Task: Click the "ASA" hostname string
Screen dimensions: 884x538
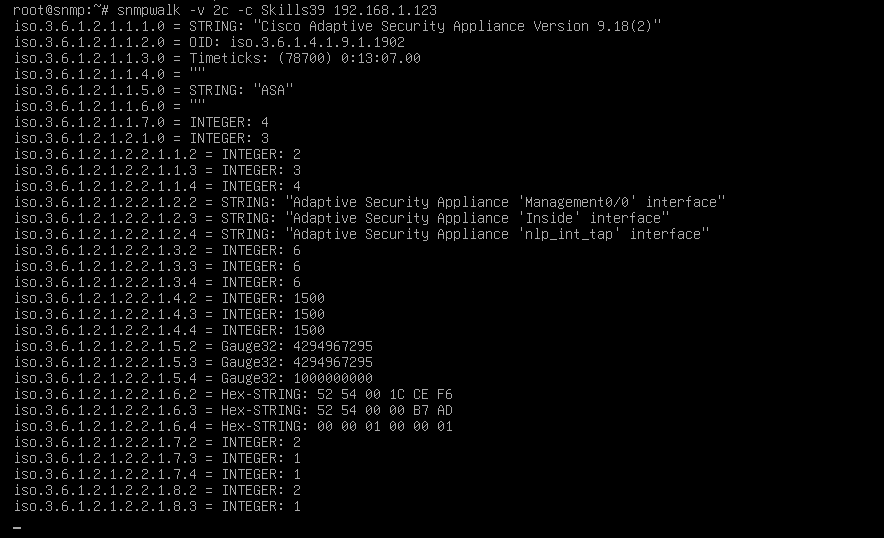Action: (x=273, y=90)
